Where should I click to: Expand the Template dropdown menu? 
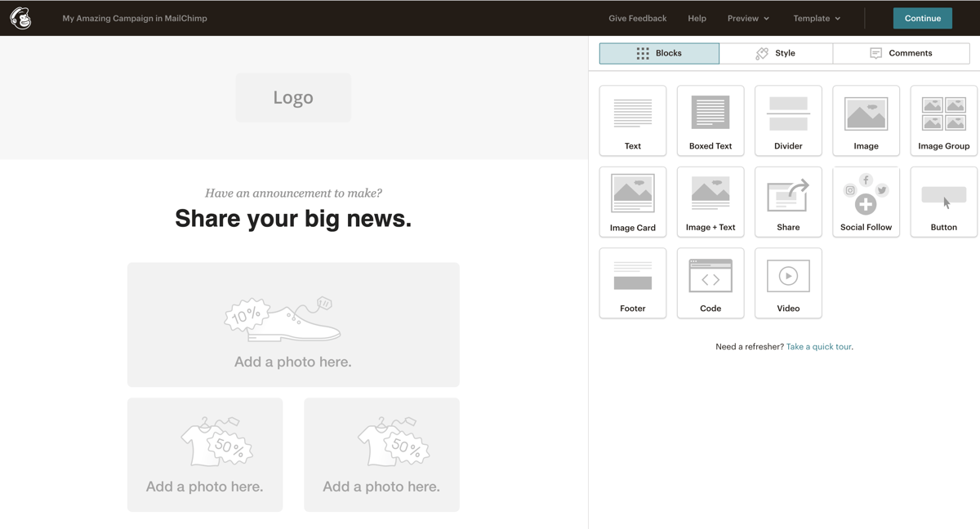point(817,18)
